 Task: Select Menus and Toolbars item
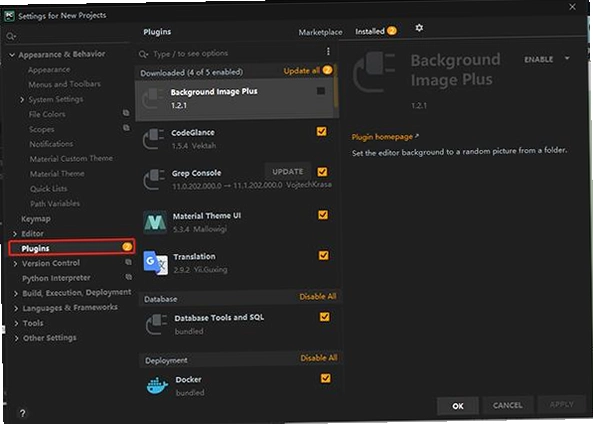65,84
